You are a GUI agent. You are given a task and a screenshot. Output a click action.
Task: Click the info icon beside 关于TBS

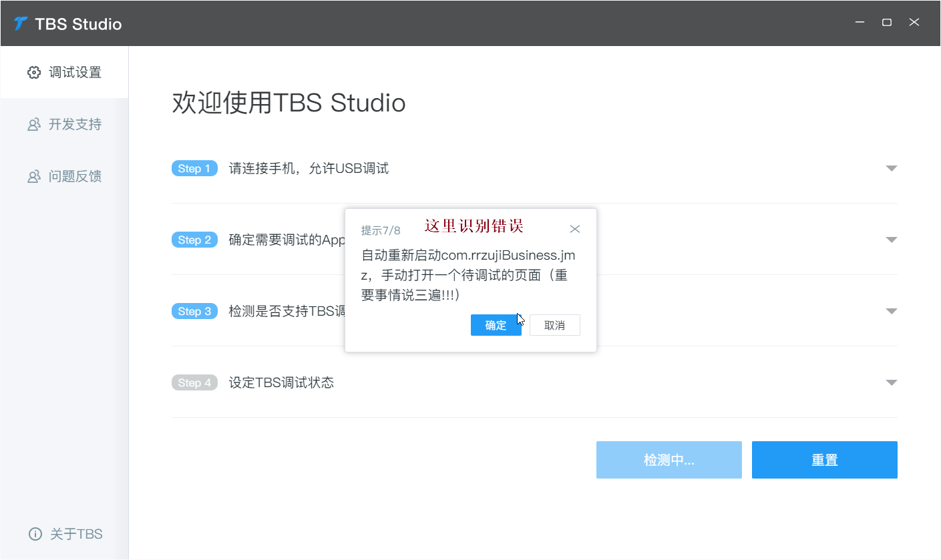(x=35, y=534)
